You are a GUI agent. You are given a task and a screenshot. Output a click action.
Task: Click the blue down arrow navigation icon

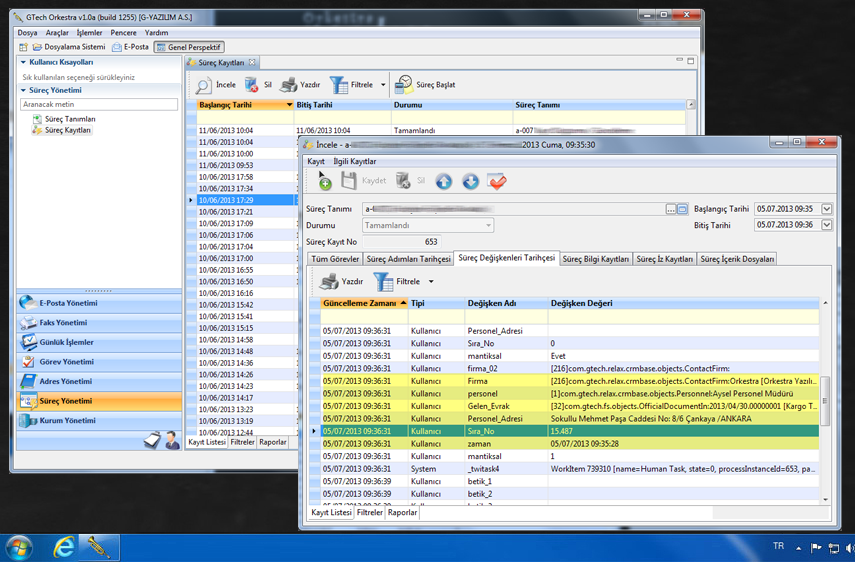pos(470,181)
